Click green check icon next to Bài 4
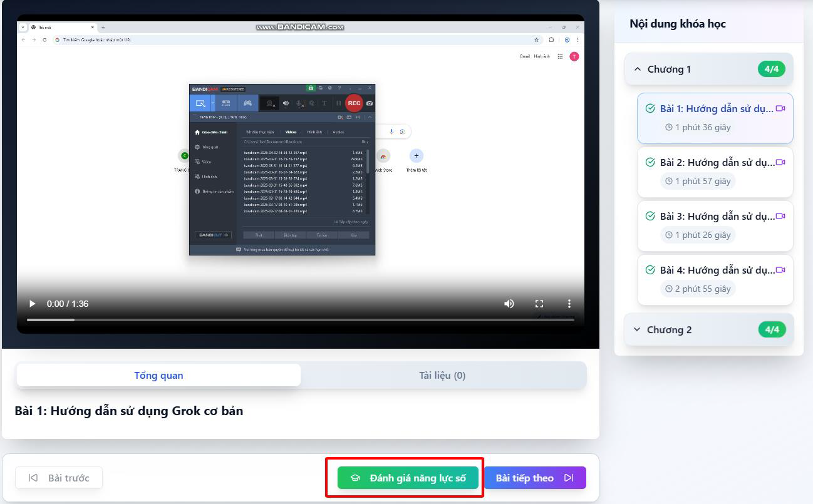 pyautogui.click(x=650, y=270)
